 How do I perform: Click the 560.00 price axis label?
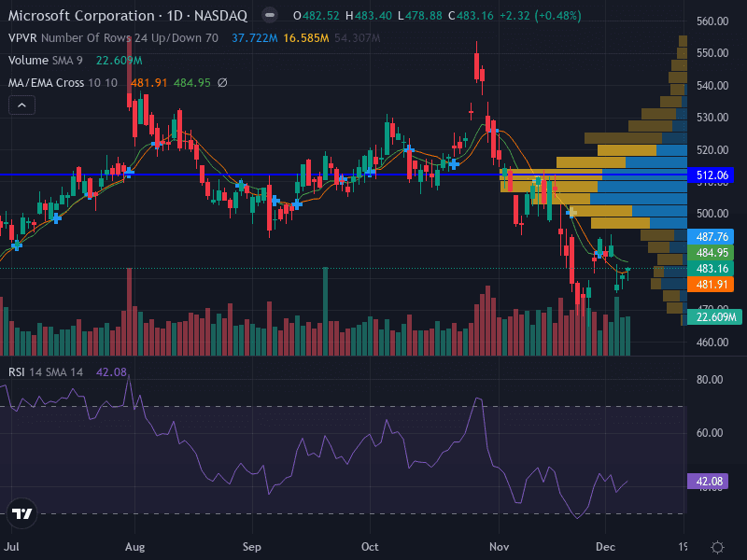click(712, 21)
